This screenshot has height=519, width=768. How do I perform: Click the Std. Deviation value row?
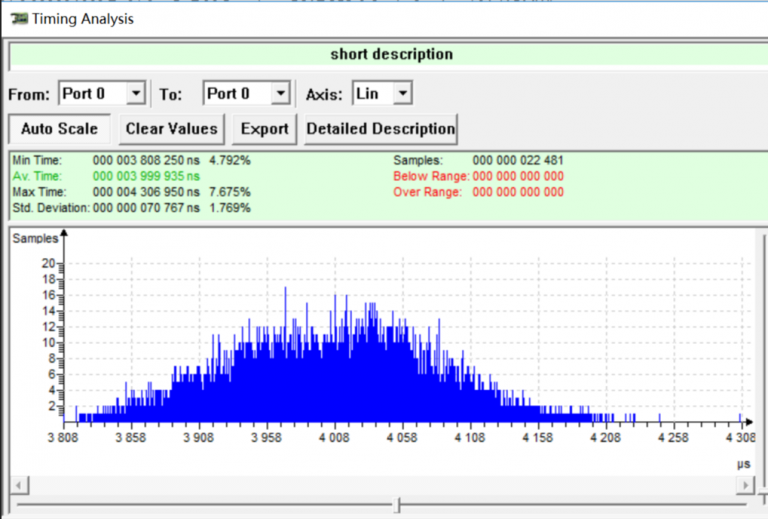click(170, 208)
